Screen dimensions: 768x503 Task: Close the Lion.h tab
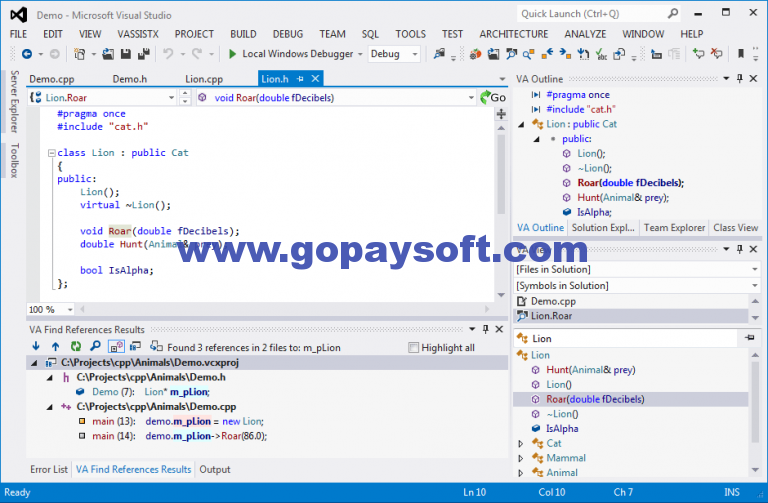pyautogui.click(x=315, y=78)
